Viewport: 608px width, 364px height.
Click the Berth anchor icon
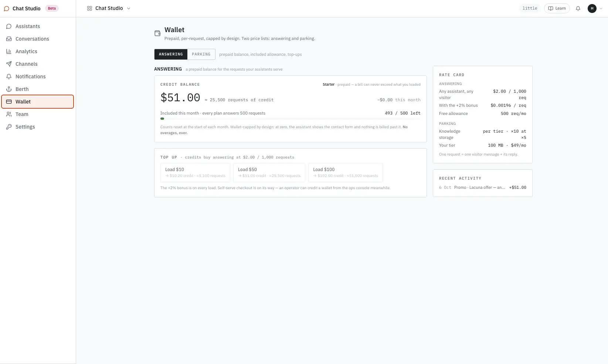coord(9,89)
